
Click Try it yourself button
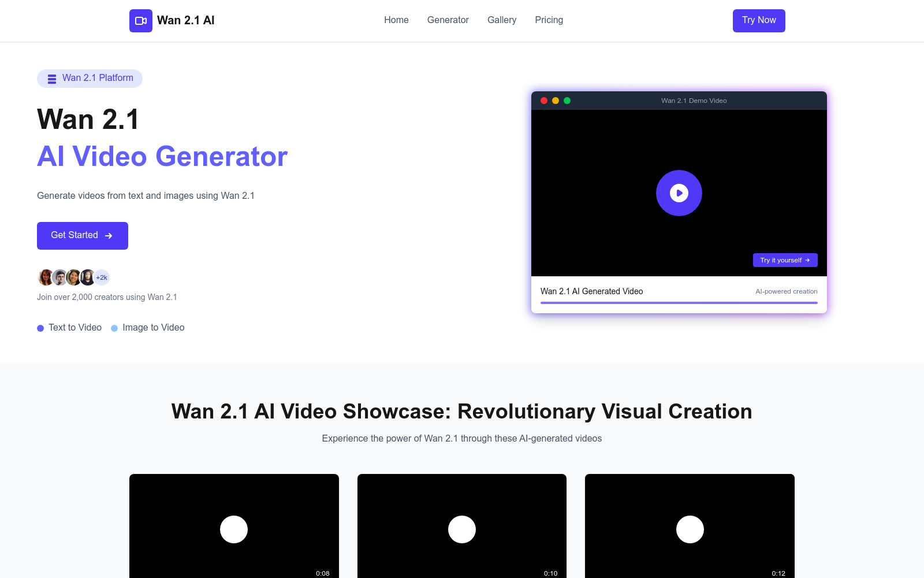point(785,260)
